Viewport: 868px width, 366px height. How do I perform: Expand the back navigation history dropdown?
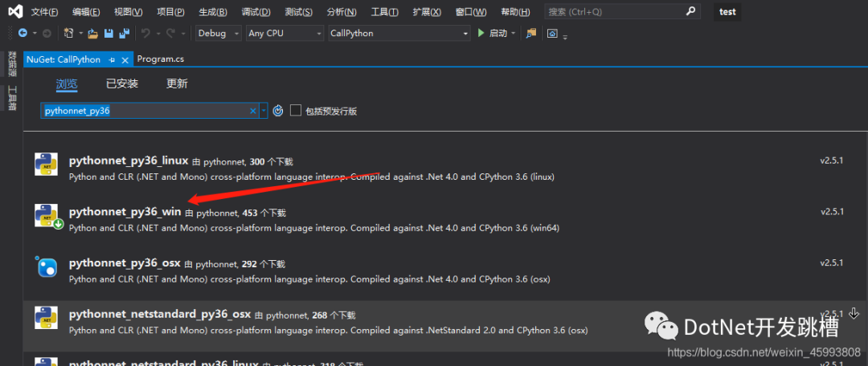coord(35,33)
